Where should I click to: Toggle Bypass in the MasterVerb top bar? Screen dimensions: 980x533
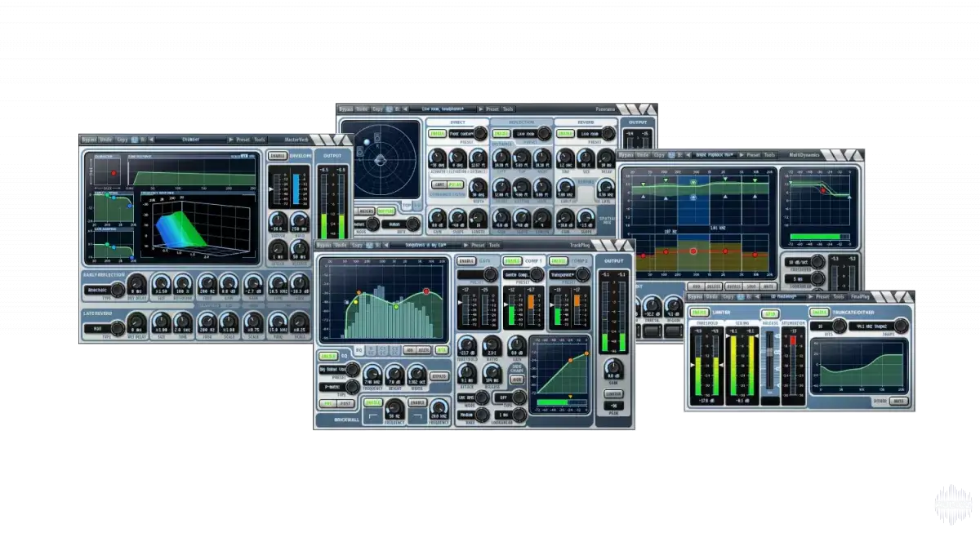(x=90, y=140)
